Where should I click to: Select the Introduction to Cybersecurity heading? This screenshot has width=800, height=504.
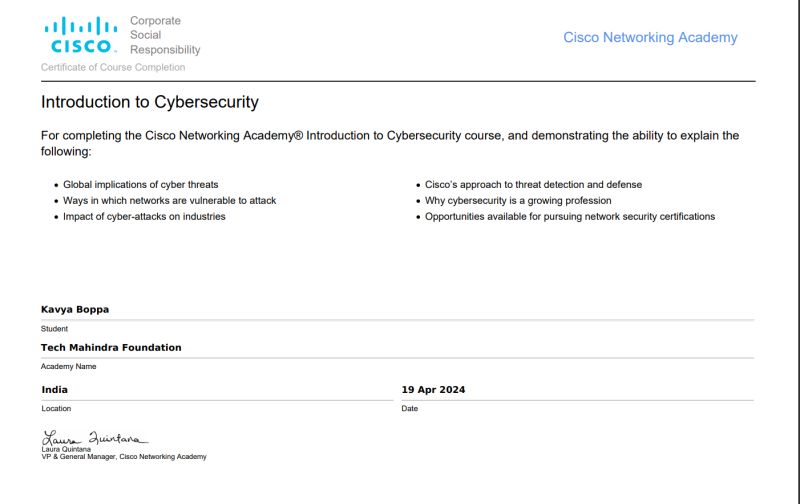pyautogui.click(x=149, y=102)
